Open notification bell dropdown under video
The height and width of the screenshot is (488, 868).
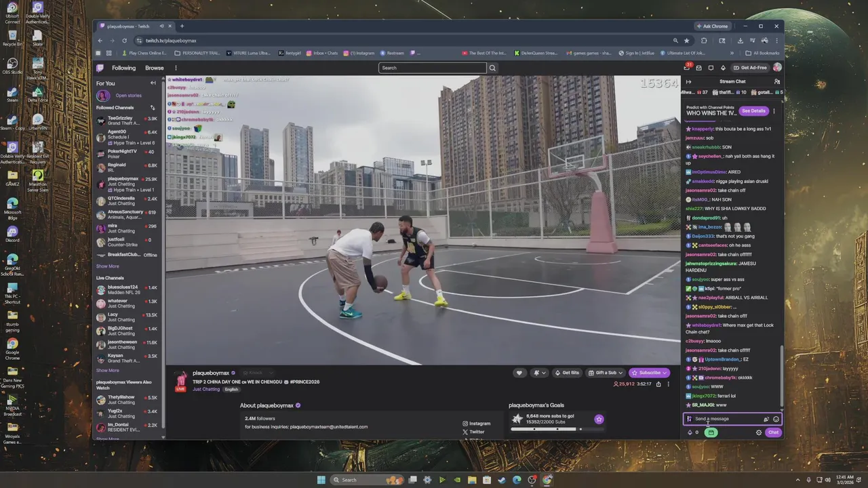(539, 373)
